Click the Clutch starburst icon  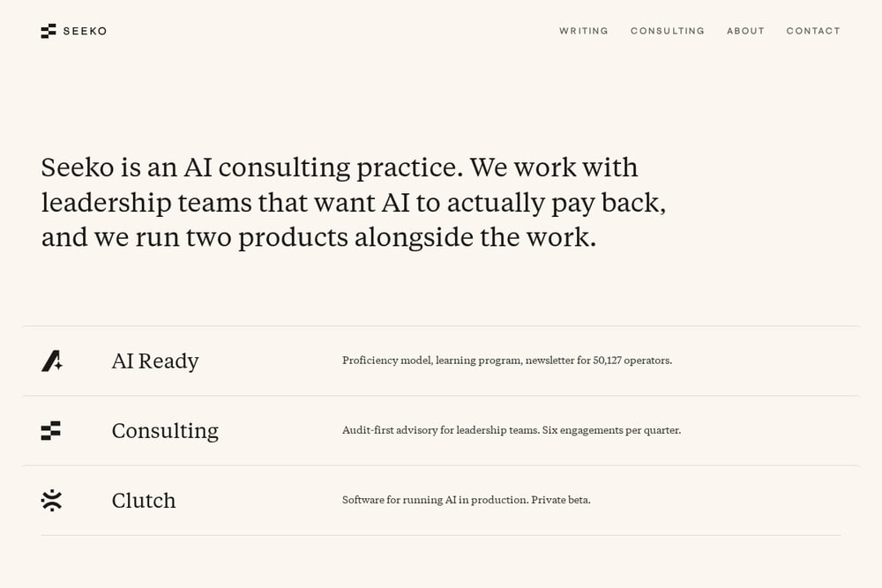coord(51,501)
